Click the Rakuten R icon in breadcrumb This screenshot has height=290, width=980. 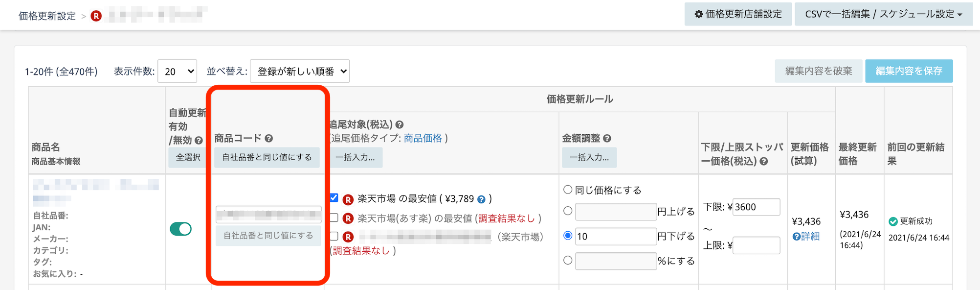[96, 16]
